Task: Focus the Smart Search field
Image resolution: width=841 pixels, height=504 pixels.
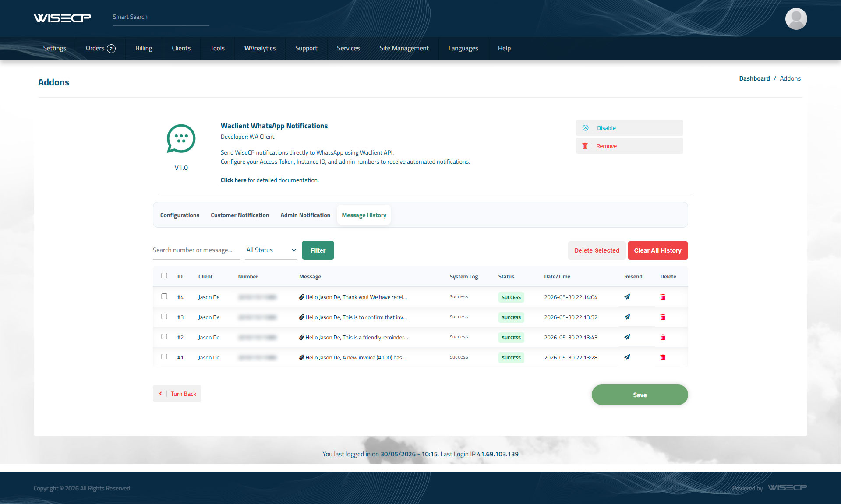Action: (x=161, y=17)
